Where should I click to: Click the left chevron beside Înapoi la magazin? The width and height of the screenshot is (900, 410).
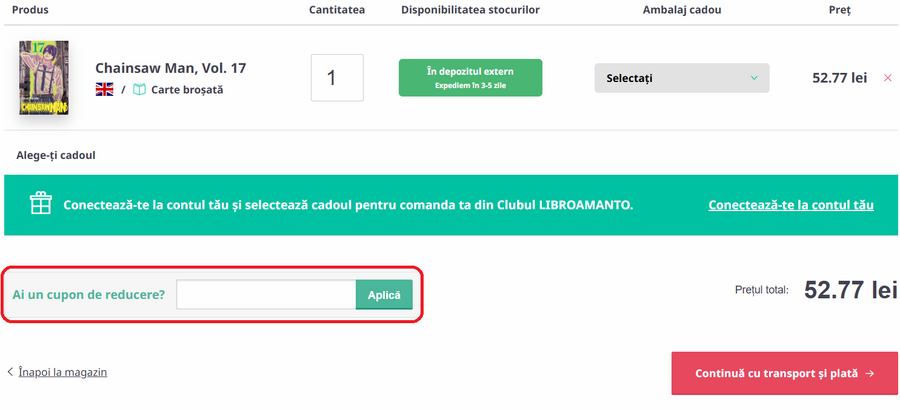point(10,372)
